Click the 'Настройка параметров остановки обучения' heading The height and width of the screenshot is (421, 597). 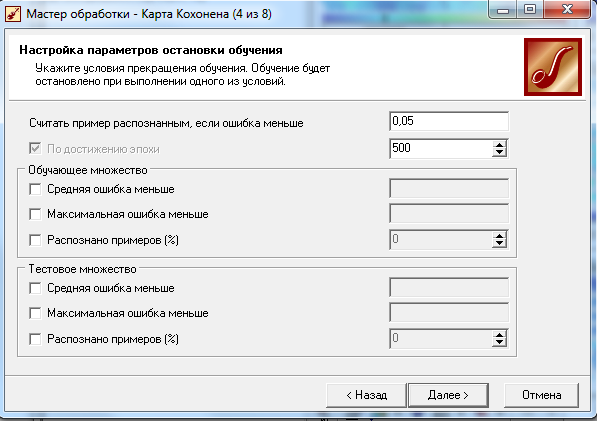pos(151,50)
